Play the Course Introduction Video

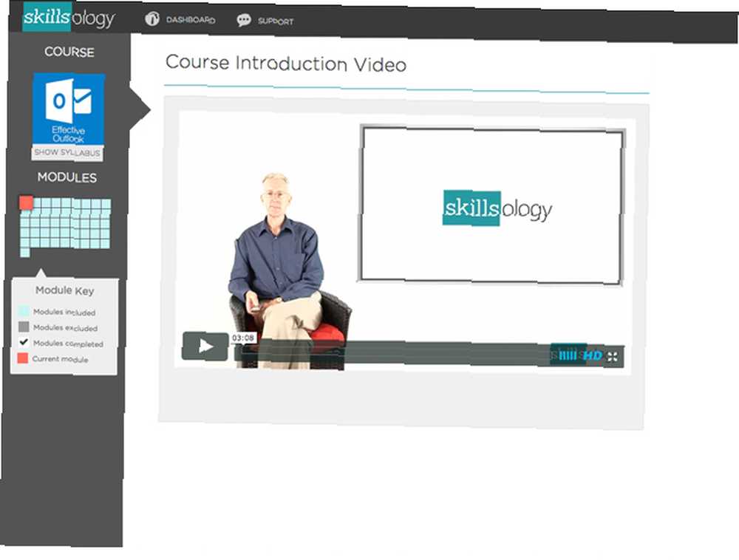pyautogui.click(x=205, y=346)
